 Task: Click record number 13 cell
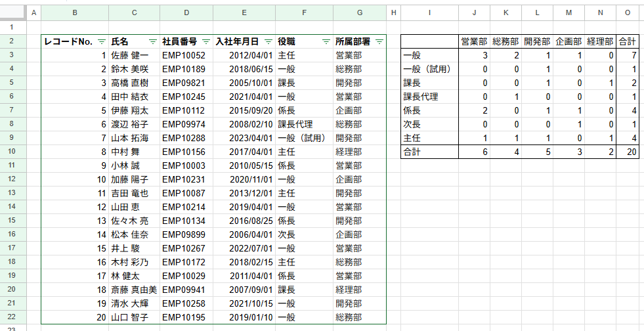tap(75, 221)
